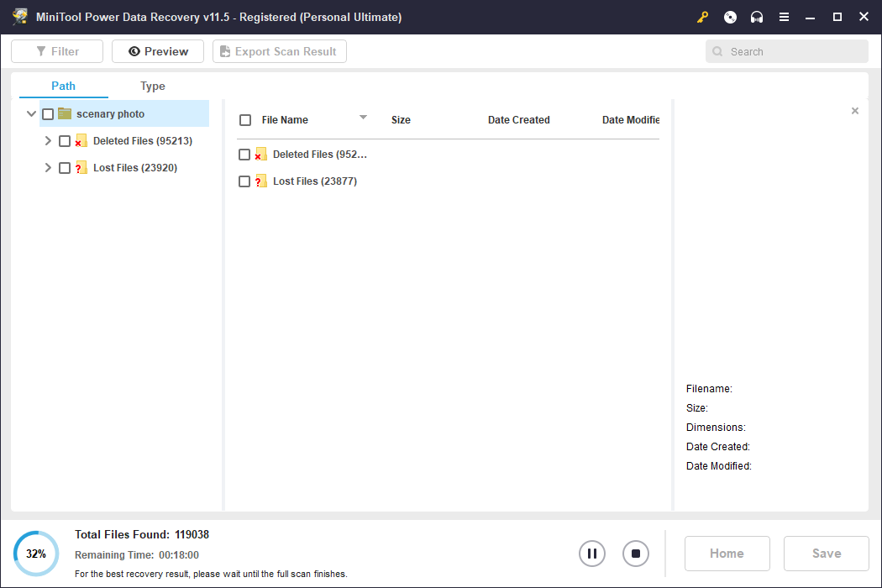Image resolution: width=882 pixels, height=588 pixels.
Task: Check Deleted Files row in file list
Action: point(244,155)
